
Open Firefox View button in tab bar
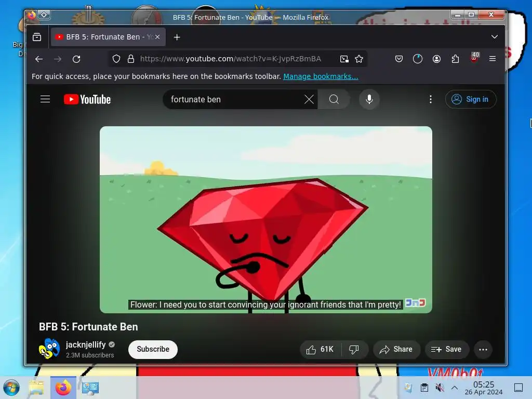point(37,37)
